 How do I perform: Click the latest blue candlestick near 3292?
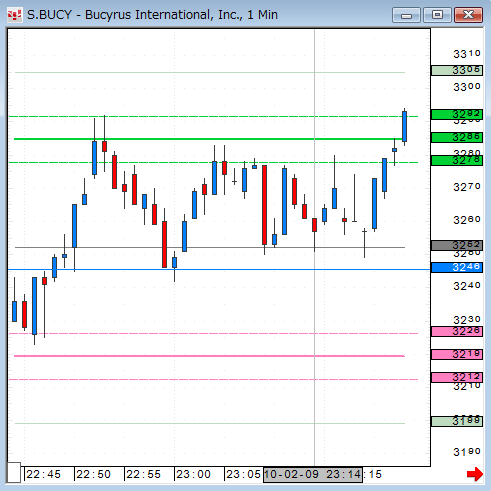coord(404,127)
